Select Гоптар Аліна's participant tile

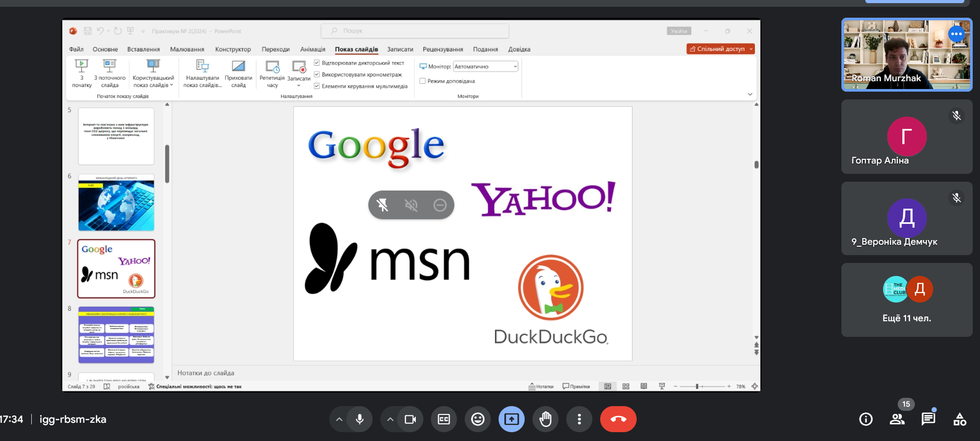click(907, 137)
